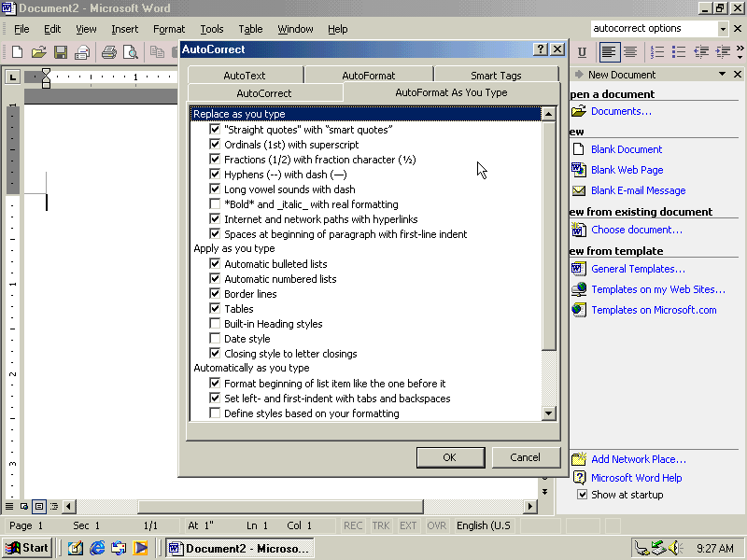Enable *Bold* and _italic_ with real formatting
747x560 pixels.
[215, 203]
